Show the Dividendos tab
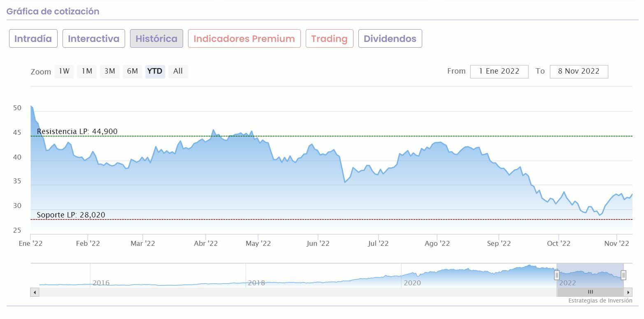 coord(390,39)
